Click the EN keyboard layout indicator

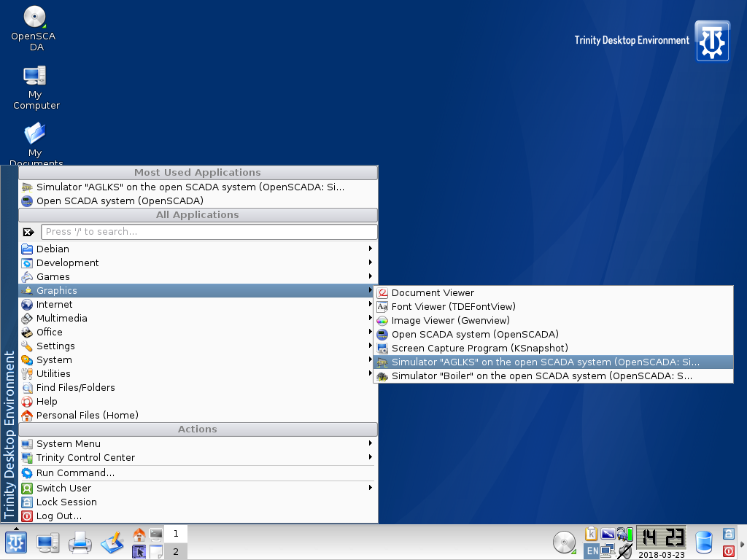click(592, 551)
